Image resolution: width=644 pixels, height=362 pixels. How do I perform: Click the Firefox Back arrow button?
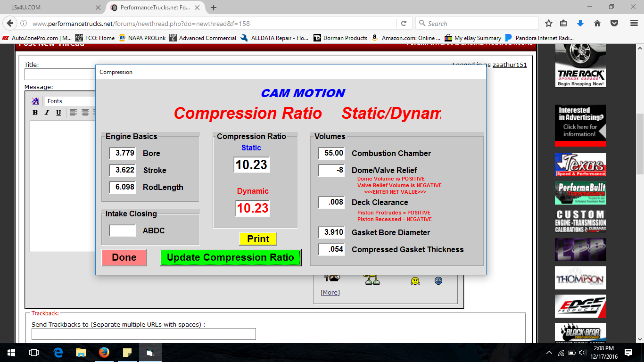coord(10,23)
